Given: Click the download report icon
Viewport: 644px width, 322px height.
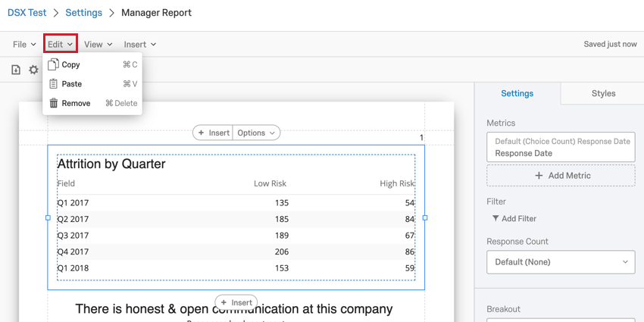Looking at the screenshot, I should tap(16, 70).
